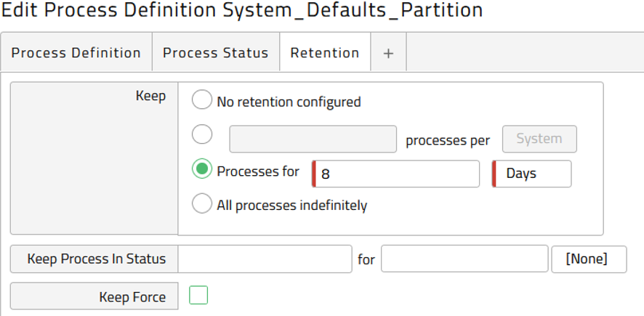Open the System dropdown next to processes per

point(539,139)
